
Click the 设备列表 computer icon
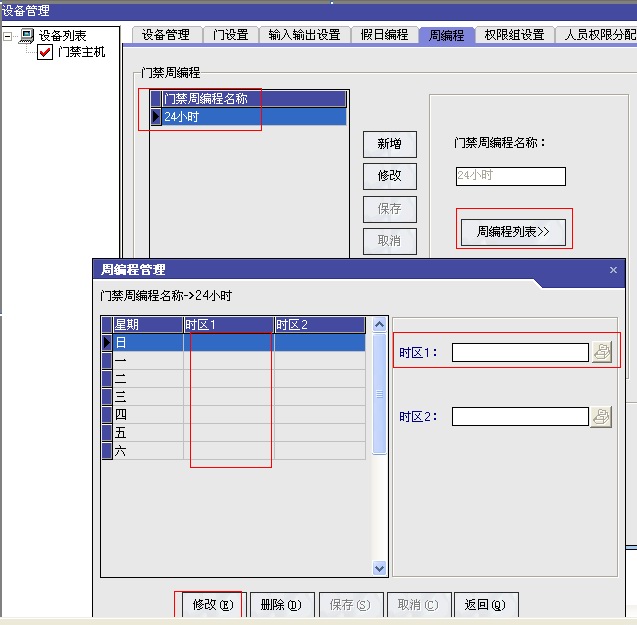click(x=27, y=36)
